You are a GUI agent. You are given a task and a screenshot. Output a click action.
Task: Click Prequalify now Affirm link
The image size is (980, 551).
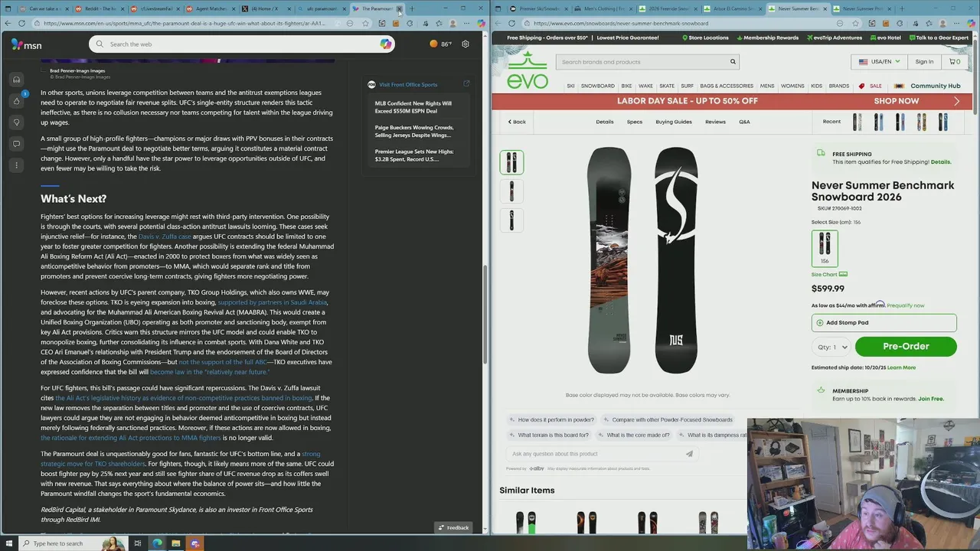tap(906, 305)
